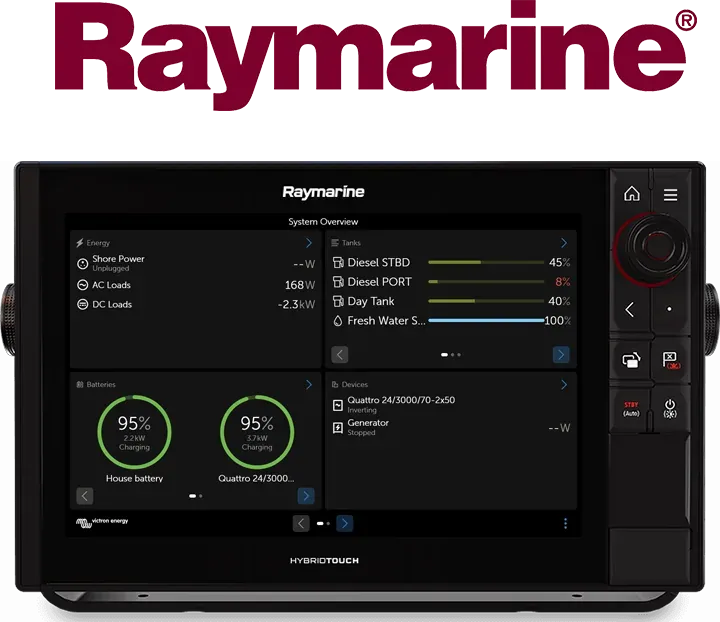This screenshot has height=622, width=720.
Task: Go to next overview page at bottom
Action: 345,523
